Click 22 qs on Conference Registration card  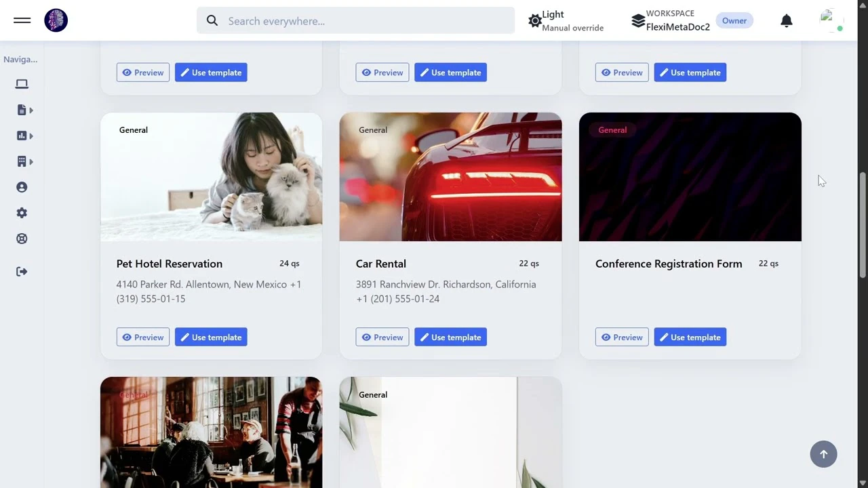(x=768, y=264)
